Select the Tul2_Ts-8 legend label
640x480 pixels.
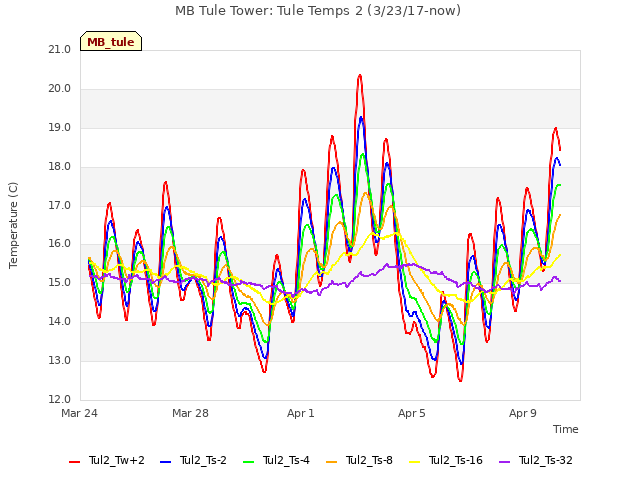(x=369, y=460)
